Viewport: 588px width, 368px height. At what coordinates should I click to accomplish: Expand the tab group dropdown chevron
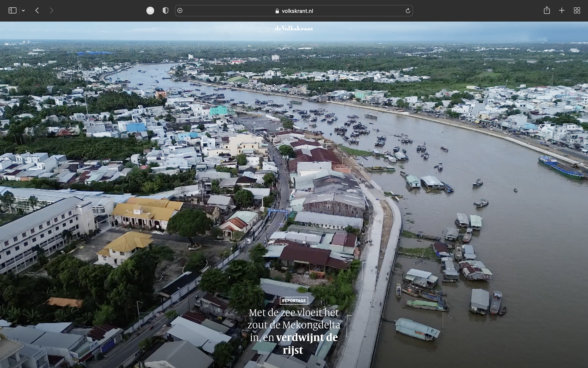(x=23, y=11)
